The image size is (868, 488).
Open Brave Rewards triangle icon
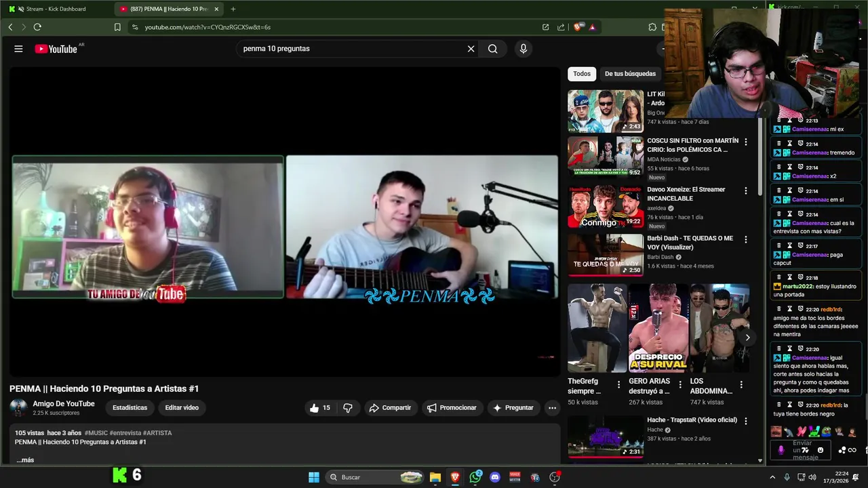click(592, 27)
